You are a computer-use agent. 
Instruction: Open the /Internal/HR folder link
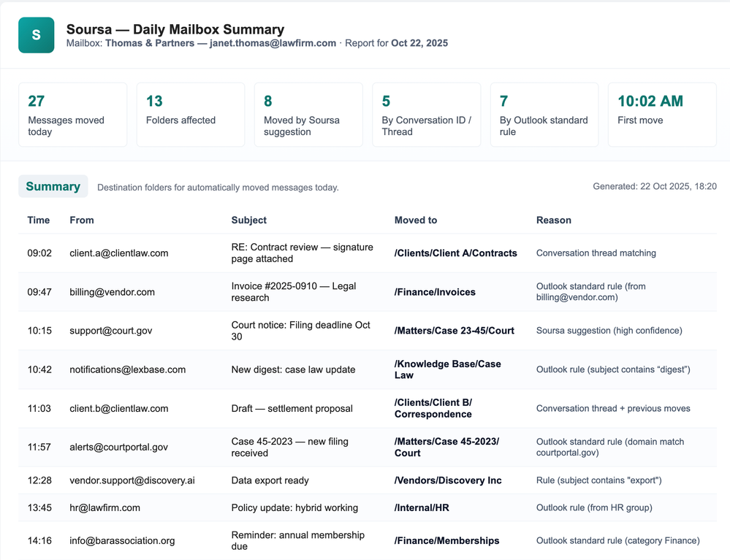tap(422, 508)
